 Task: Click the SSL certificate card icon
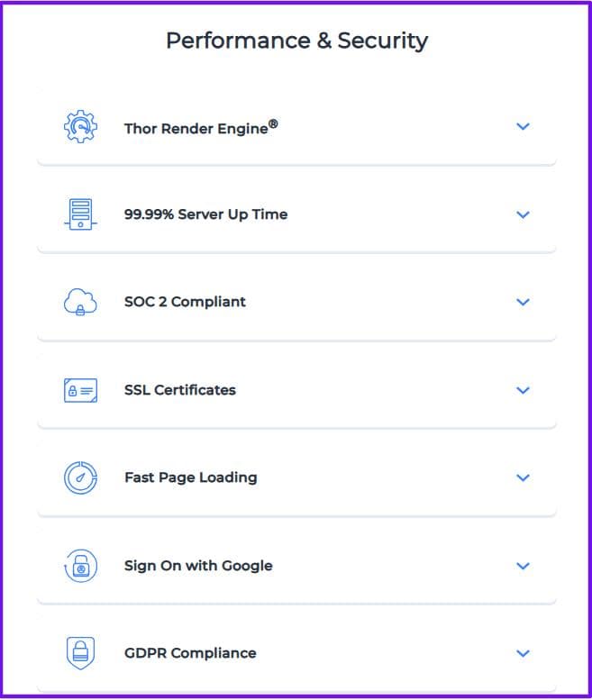click(80, 390)
